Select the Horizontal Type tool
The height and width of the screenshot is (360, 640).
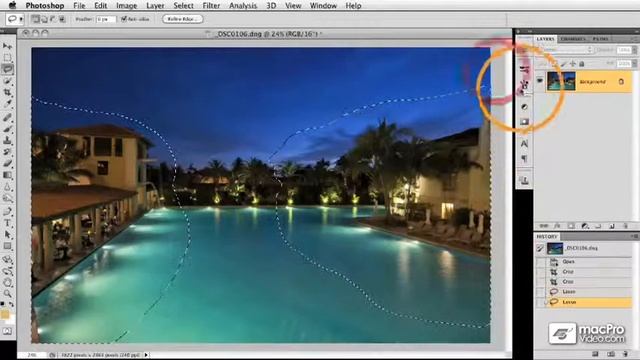point(7,223)
